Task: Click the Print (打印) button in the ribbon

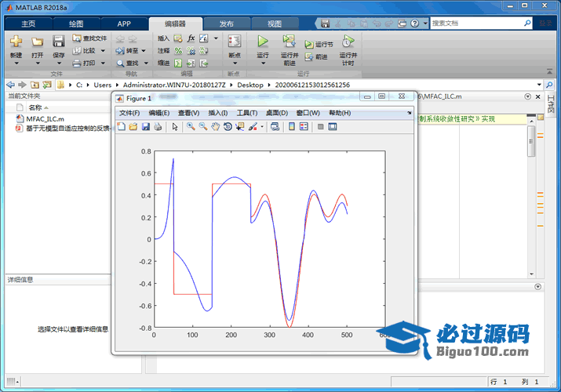Action: [x=85, y=64]
